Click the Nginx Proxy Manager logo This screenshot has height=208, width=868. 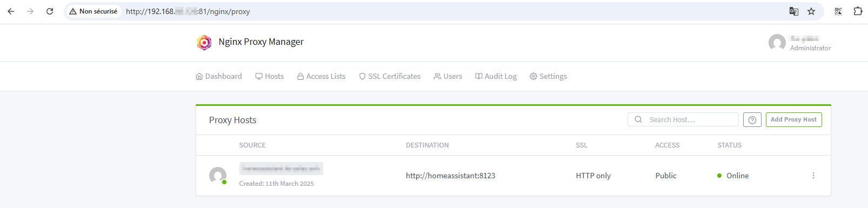tap(204, 42)
